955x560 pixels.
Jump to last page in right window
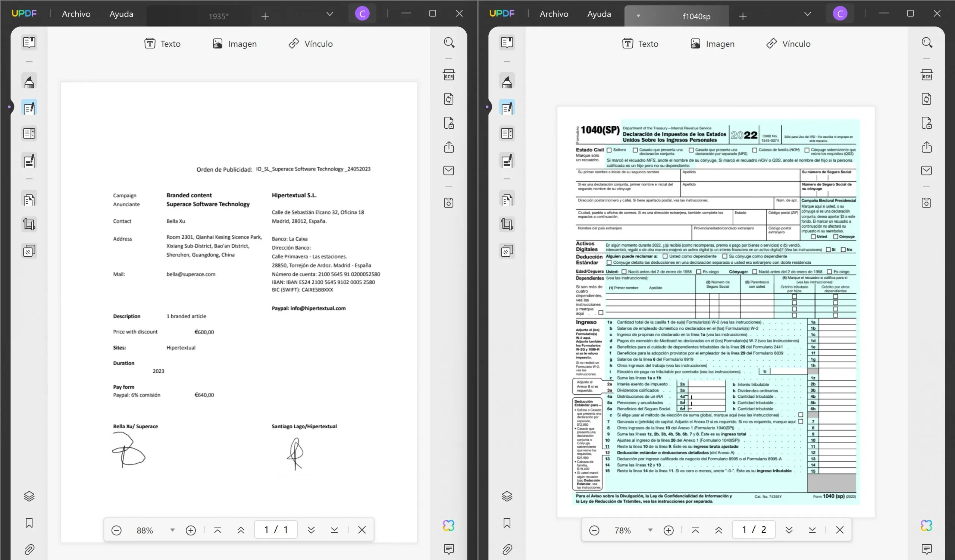812,530
